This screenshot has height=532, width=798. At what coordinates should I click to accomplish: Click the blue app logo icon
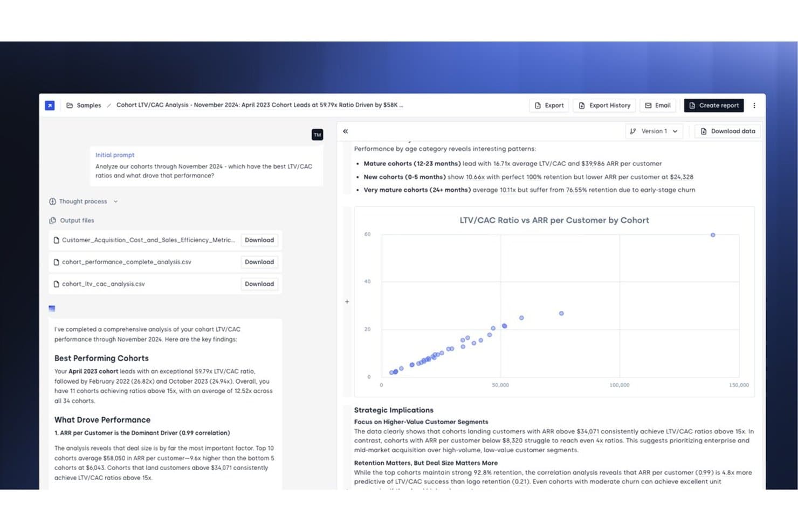click(x=50, y=106)
